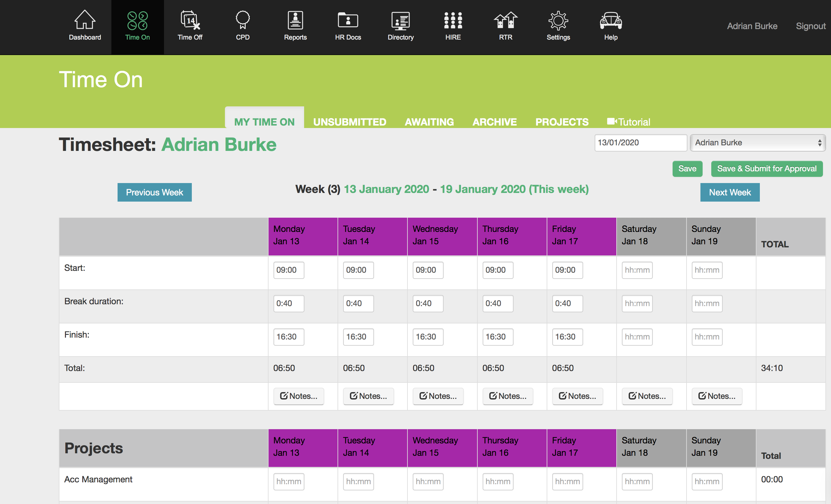Click Save & Submit for Approval
This screenshot has height=504, width=831.
coord(766,169)
